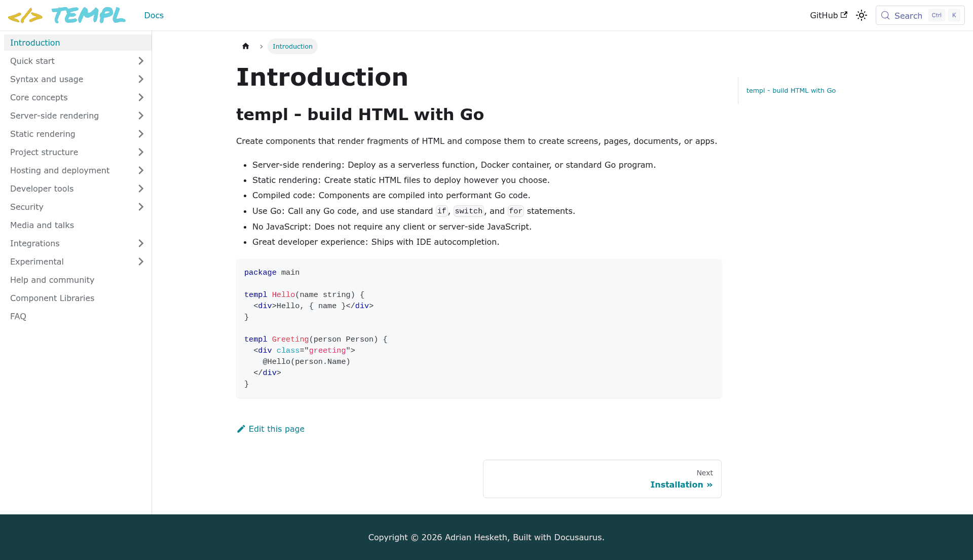Click the 'No JavaScript' bullet item
The width and height of the screenshot is (973, 560).
tap(392, 227)
